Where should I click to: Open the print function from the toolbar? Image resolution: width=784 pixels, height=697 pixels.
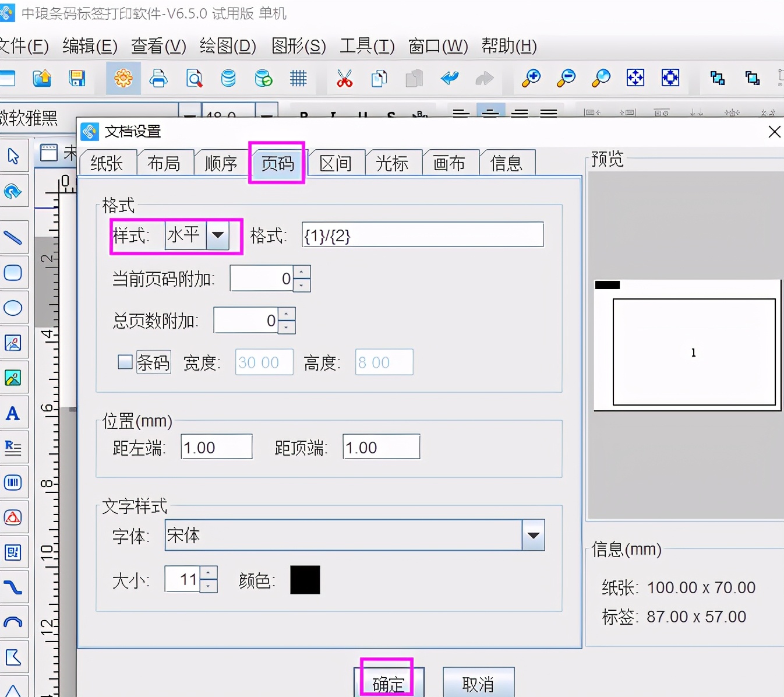[158, 78]
